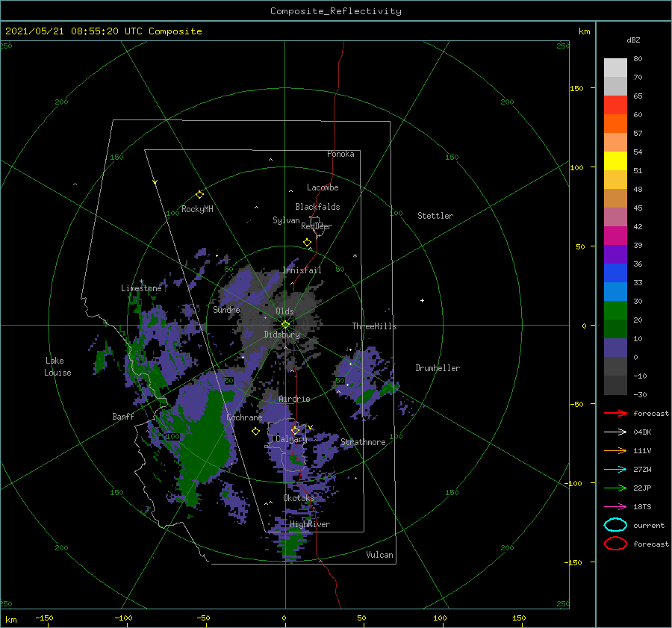Click the 100 km bottom axis tick label

(x=440, y=618)
